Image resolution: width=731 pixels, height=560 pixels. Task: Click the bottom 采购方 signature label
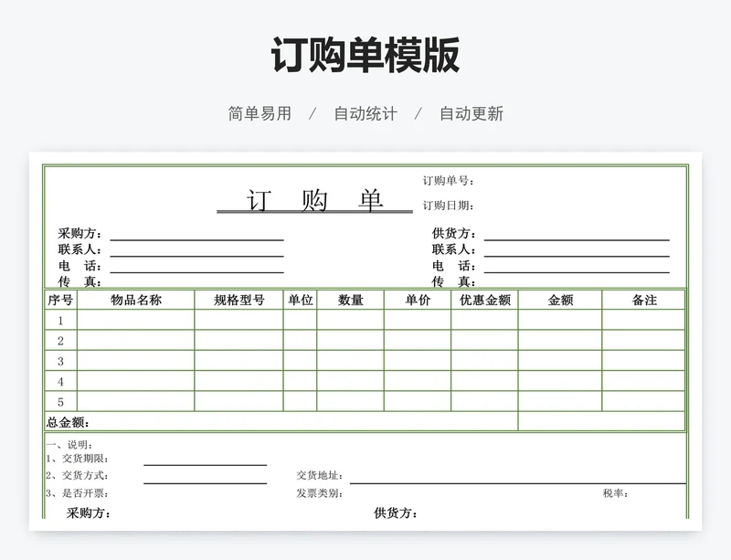coord(89,513)
